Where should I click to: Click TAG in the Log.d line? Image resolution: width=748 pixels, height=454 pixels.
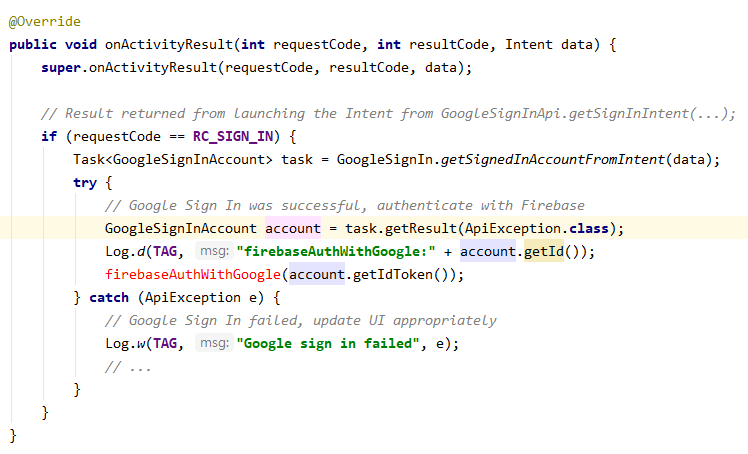point(165,251)
